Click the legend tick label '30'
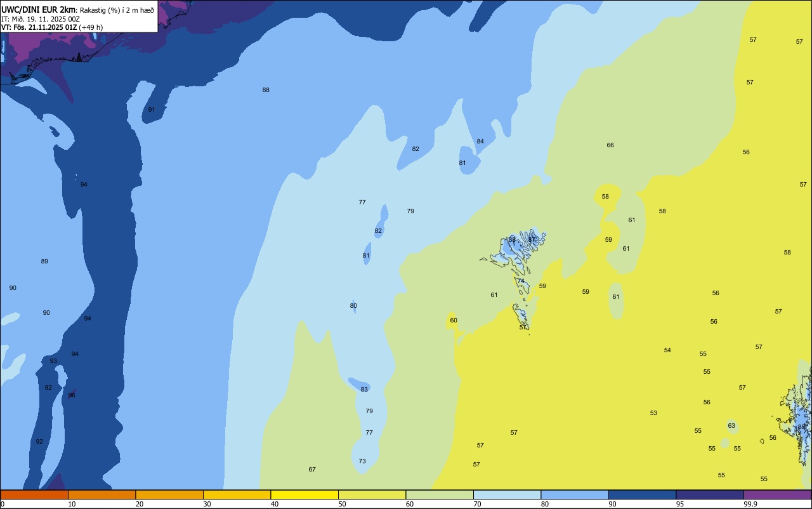This screenshot has height=509, width=812. [207, 504]
